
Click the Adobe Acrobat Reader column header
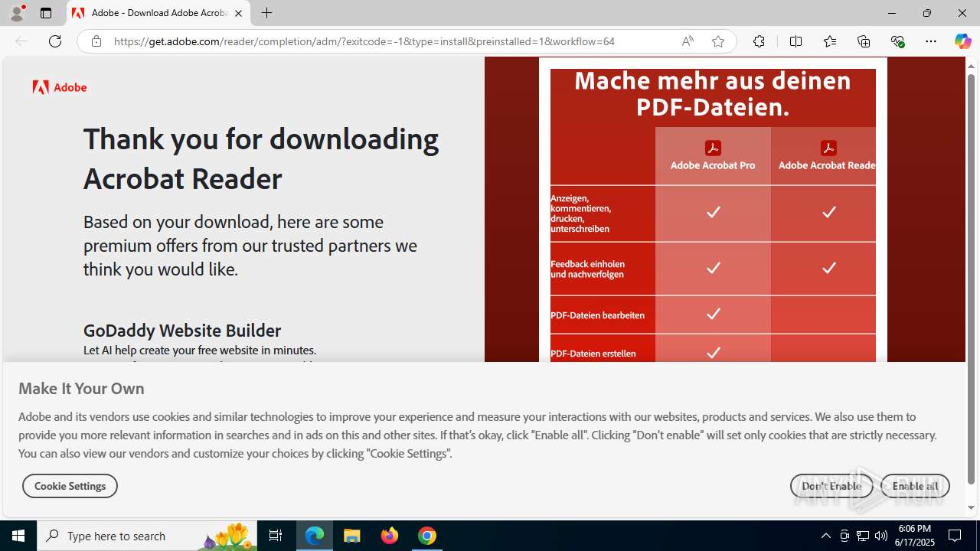[823, 156]
